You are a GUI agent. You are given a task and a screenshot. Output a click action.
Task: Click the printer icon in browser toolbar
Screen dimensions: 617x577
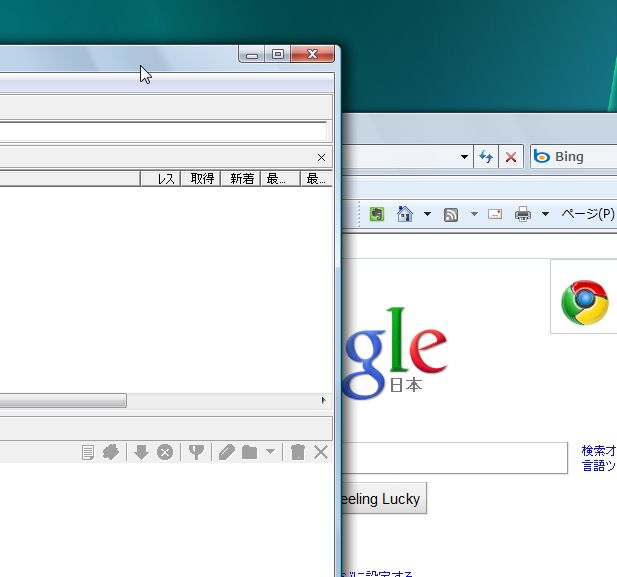pyautogui.click(x=523, y=214)
